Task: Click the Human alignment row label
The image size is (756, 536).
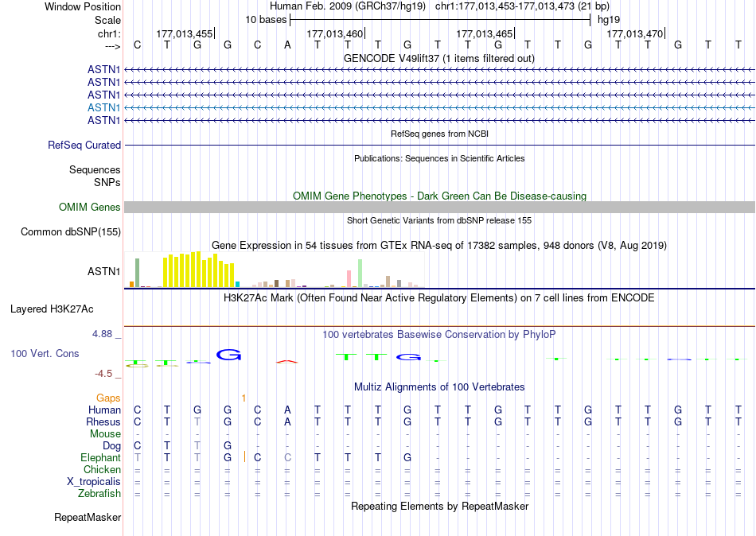Action: 104,410
